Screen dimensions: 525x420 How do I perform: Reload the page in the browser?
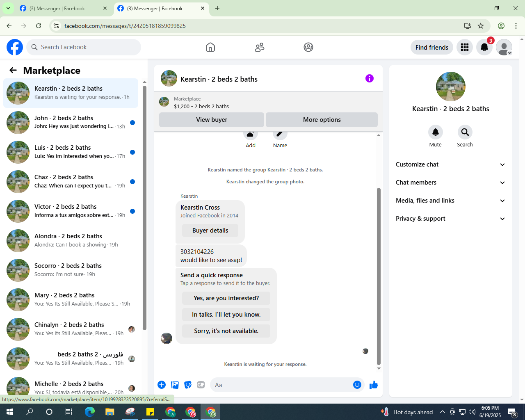(39, 26)
